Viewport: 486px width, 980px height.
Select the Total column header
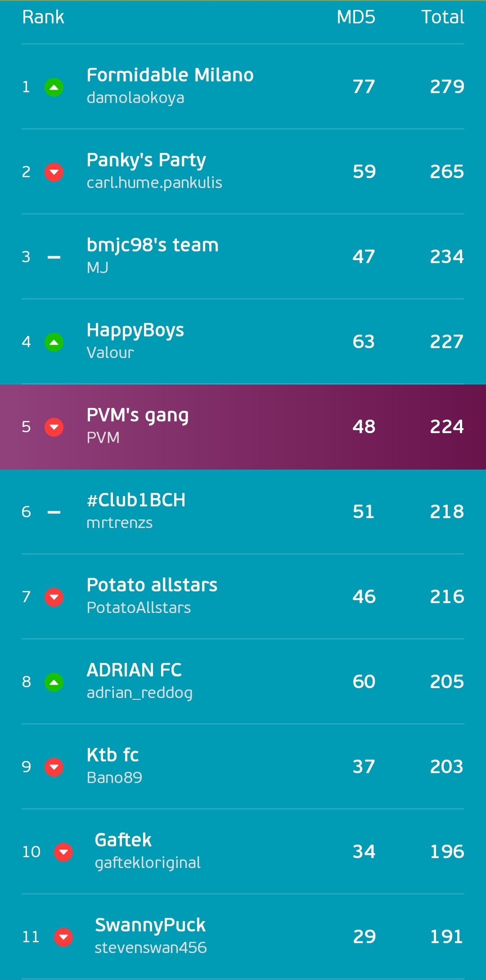[x=443, y=17]
